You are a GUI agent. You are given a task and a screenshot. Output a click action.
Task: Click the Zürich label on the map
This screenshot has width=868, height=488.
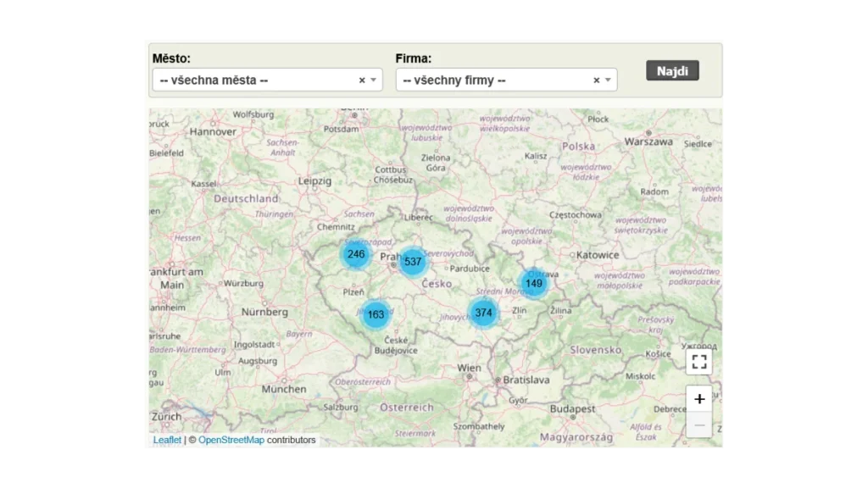167,417
